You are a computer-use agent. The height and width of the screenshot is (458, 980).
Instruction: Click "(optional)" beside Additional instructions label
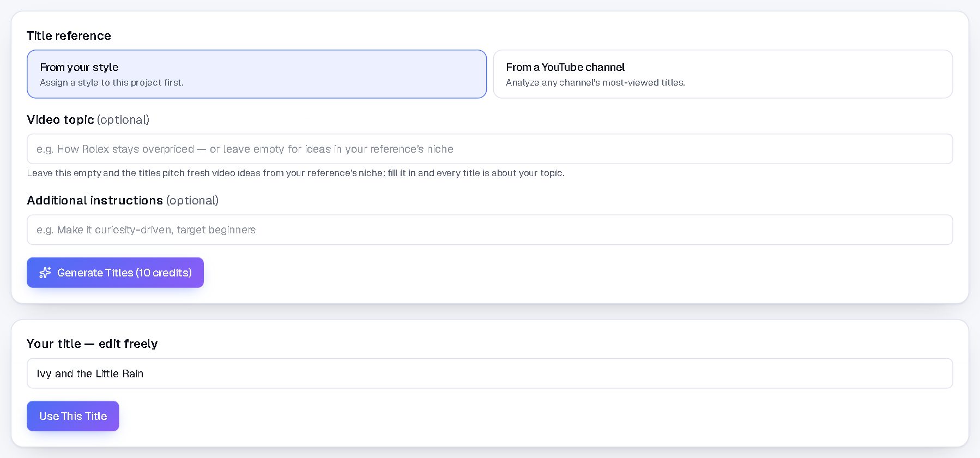(x=192, y=201)
